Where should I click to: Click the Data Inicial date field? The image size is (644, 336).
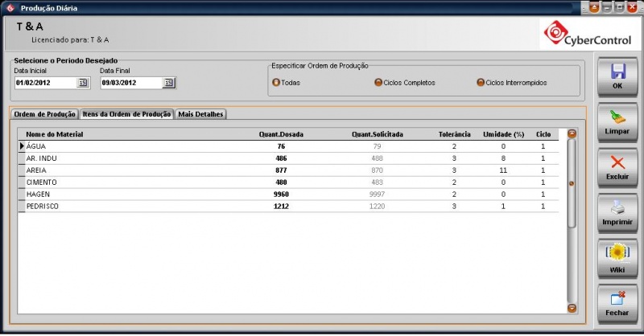click(44, 82)
